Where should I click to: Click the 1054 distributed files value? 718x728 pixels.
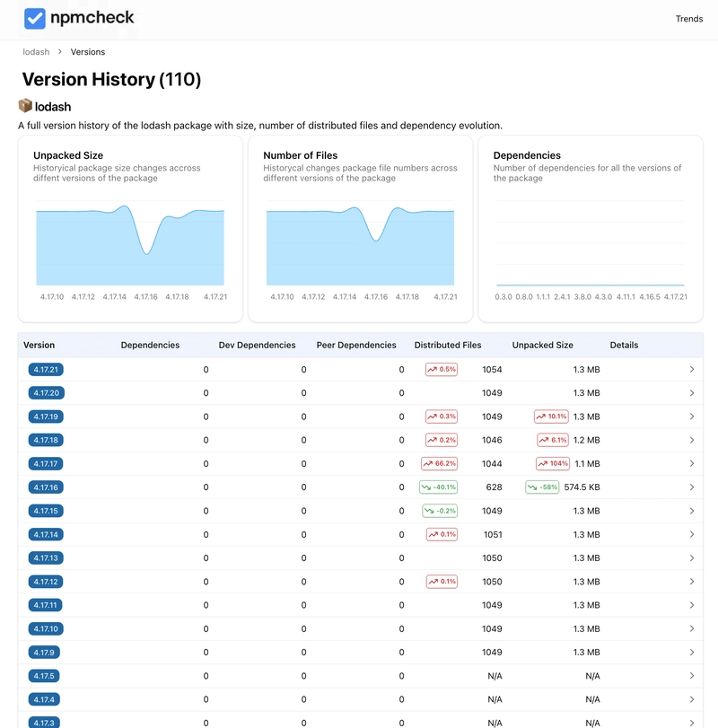[x=492, y=370]
